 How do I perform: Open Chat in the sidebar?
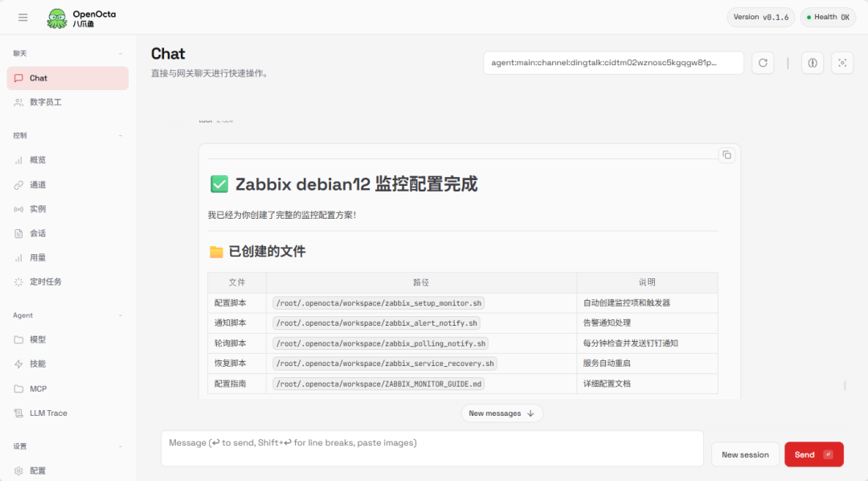click(x=68, y=78)
